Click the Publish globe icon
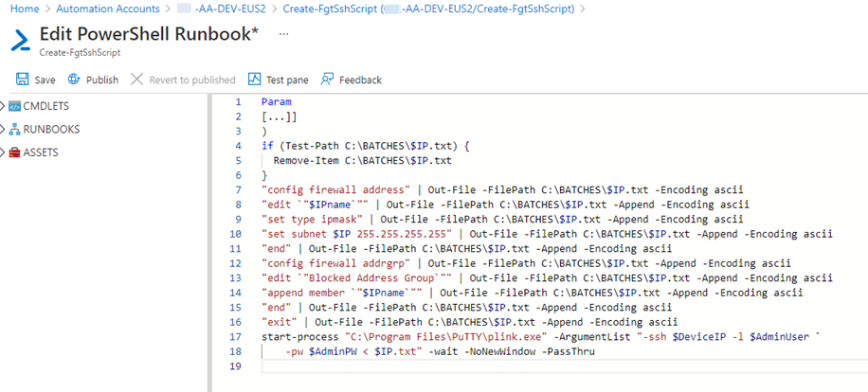This screenshot has height=392, width=868. tap(75, 80)
